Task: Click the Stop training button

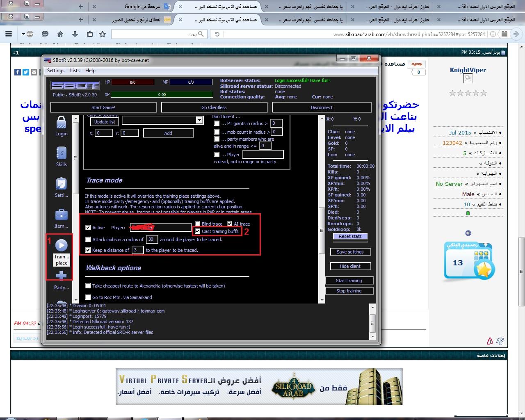Action: (x=349, y=291)
